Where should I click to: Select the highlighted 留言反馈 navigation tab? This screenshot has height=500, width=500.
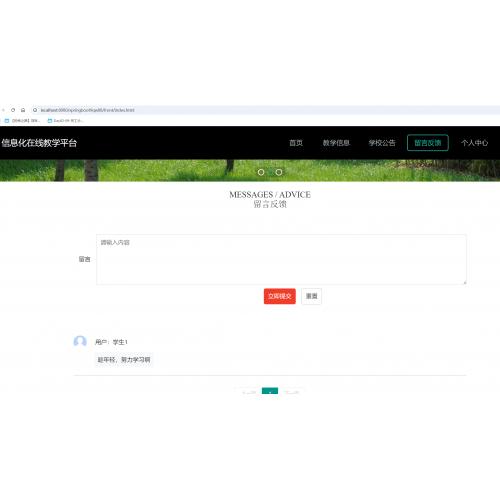pyautogui.click(x=428, y=143)
